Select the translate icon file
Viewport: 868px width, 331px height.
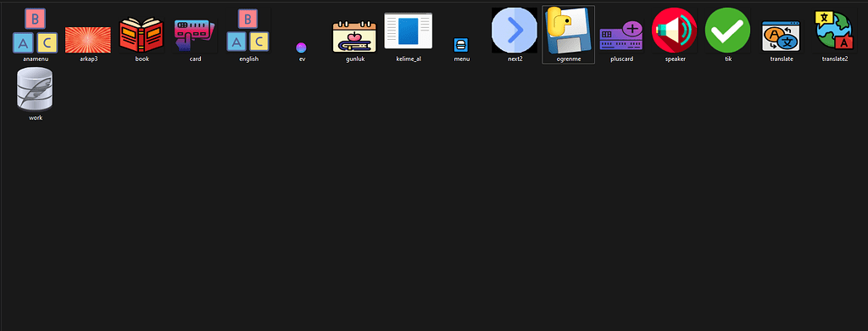point(781,37)
